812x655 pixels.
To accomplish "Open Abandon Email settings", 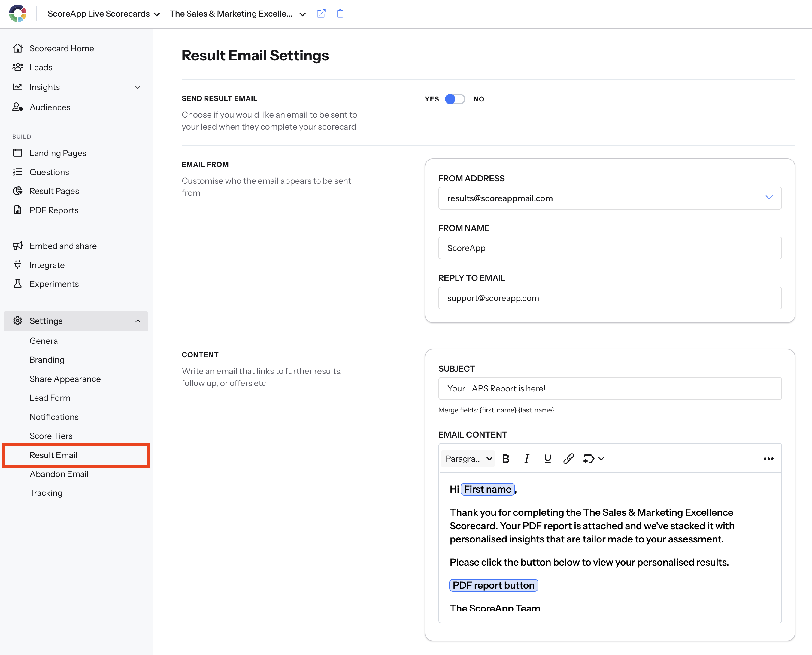I will (59, 474).
